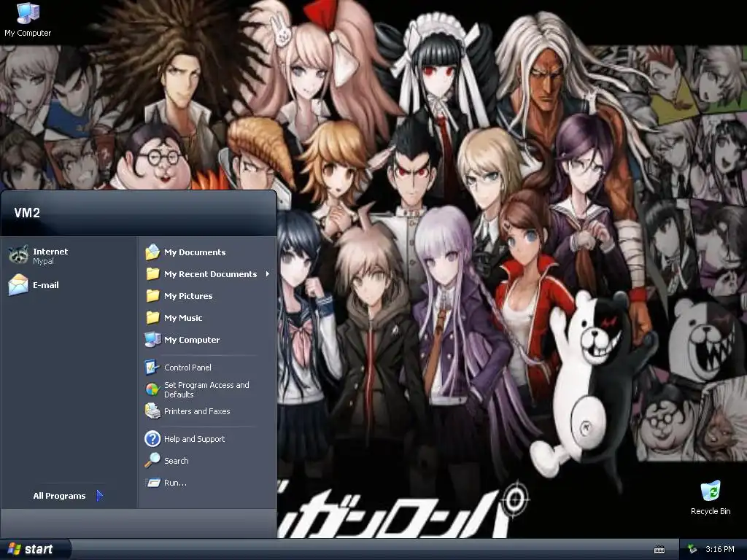The width and height of the screenshot is (747, 560).
Task: Choose Set Program Access and Defaults
Action: point(208,389)
